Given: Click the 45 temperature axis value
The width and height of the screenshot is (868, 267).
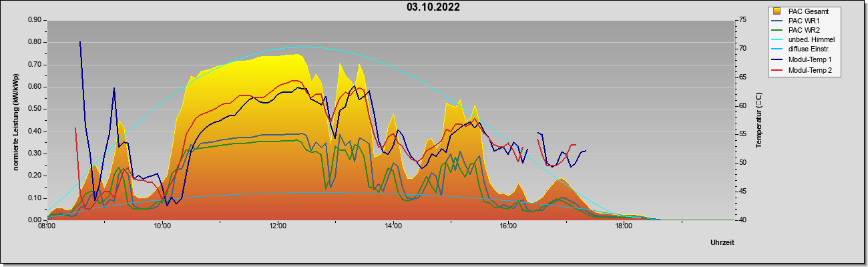Looking at the screenshot, I should click(x=743, y=192).
